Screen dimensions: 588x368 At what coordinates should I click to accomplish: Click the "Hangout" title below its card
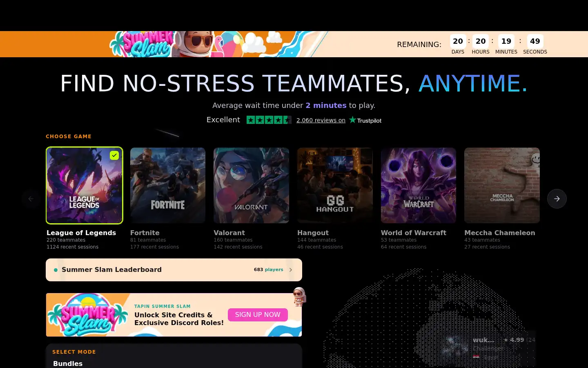click(x=313, y=233)
